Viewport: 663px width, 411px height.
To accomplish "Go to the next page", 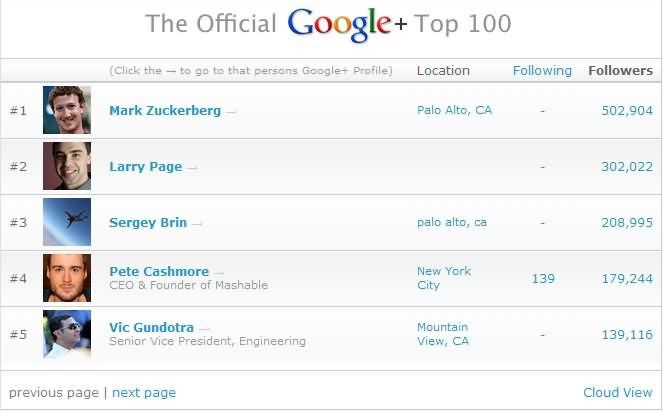I will click(144, 393).
